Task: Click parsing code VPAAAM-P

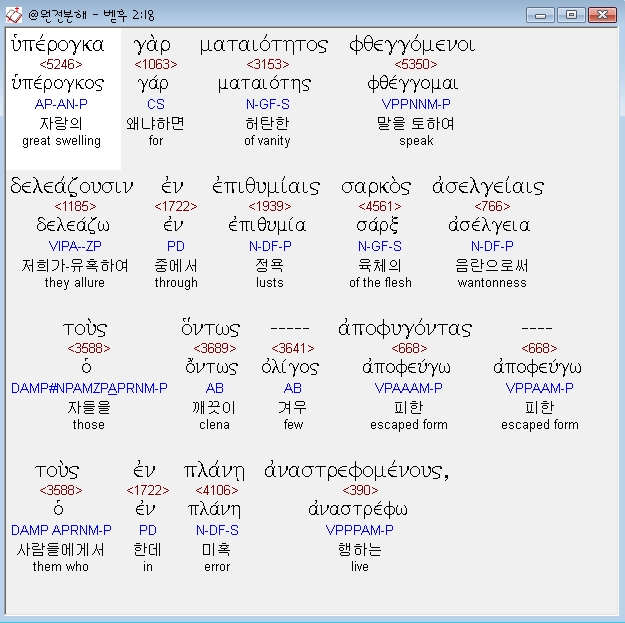Action: coord(409,388)
